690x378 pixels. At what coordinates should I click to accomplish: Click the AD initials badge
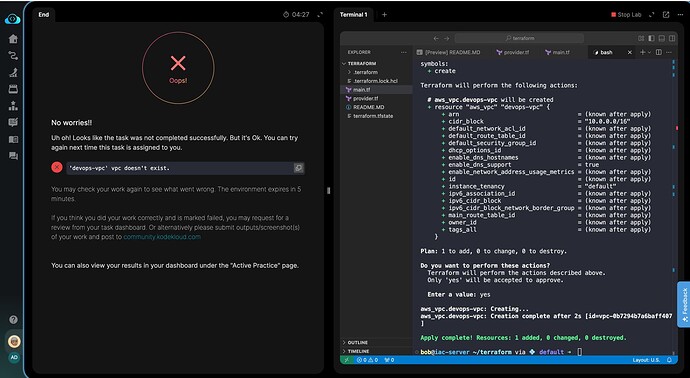[14, 357]
